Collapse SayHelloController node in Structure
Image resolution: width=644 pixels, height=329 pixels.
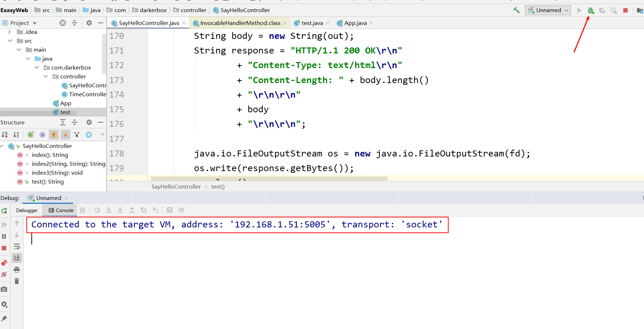(x=2, y=146)
